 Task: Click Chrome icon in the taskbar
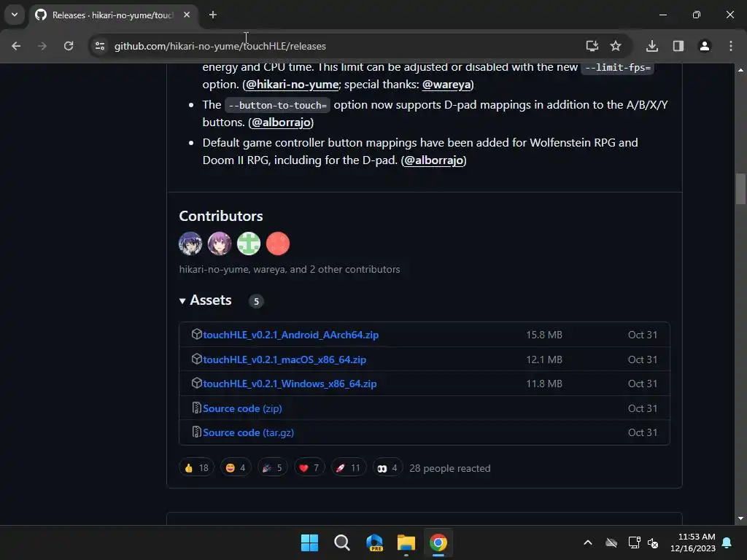tap(438, 542)
